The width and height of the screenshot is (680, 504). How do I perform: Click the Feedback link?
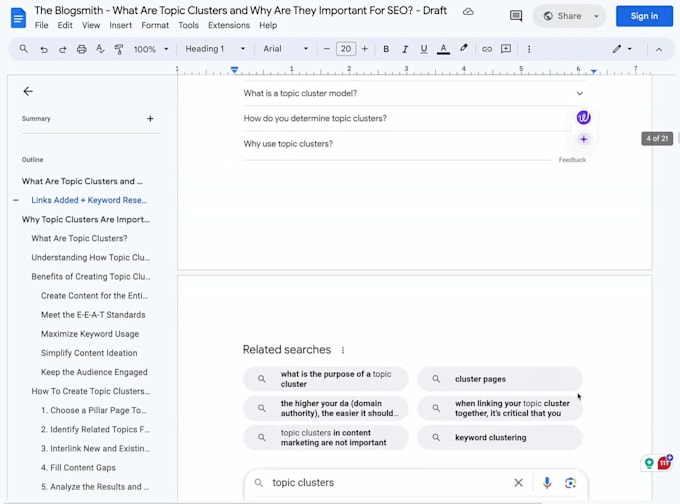pos(572,160)
